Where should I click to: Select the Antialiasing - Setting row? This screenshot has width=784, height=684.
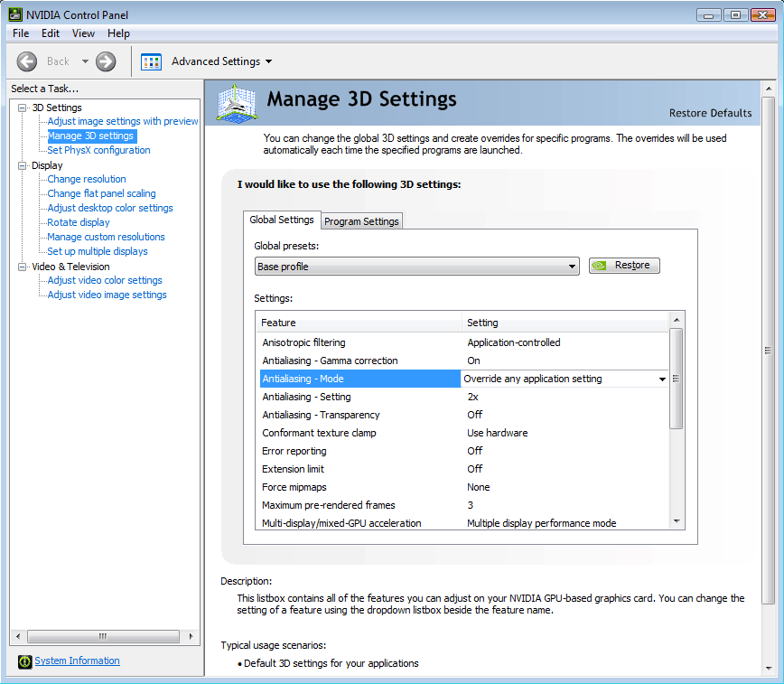(x=464, y=397)
